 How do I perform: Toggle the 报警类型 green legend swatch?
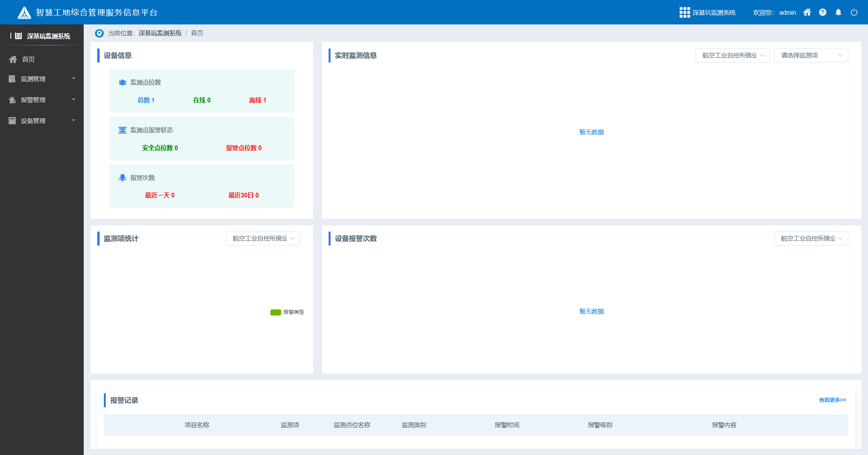pos(276,312)
